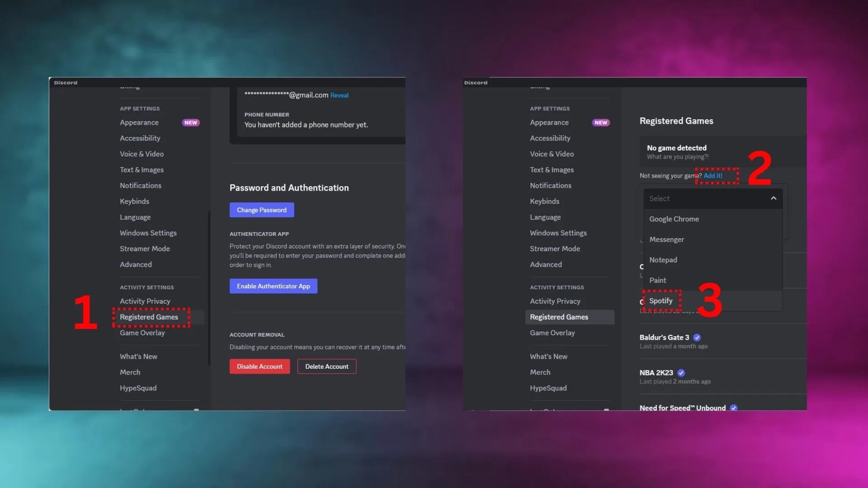Click verified badge next to Baldur's Gate 3

697,338
